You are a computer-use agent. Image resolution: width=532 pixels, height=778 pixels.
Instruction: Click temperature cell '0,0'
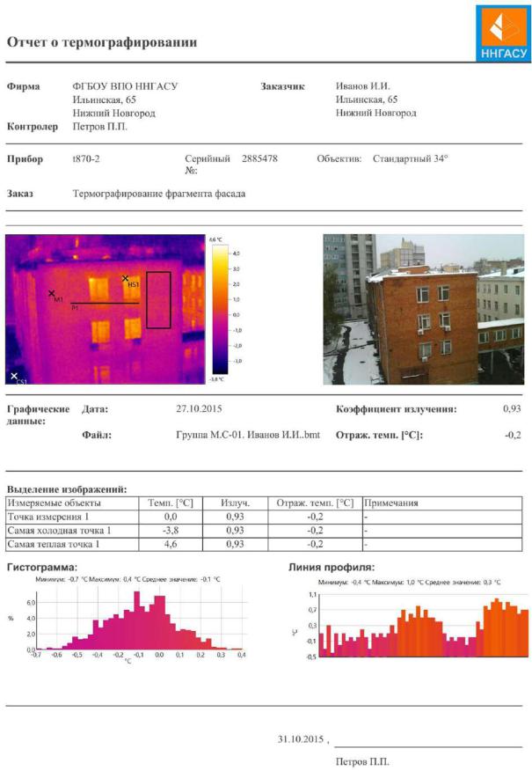pos(171,517)
